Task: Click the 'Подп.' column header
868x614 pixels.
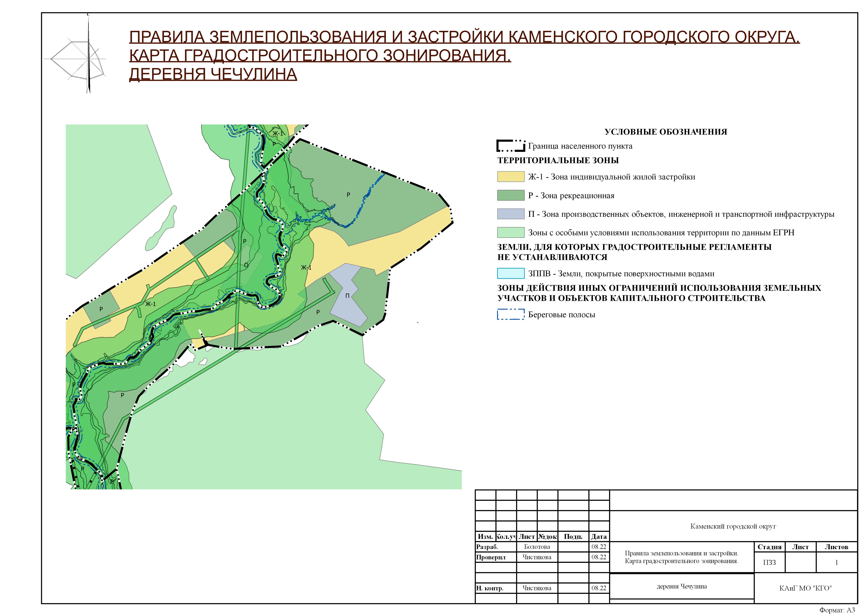Action: pyautogui.click(x=573, y=536)
